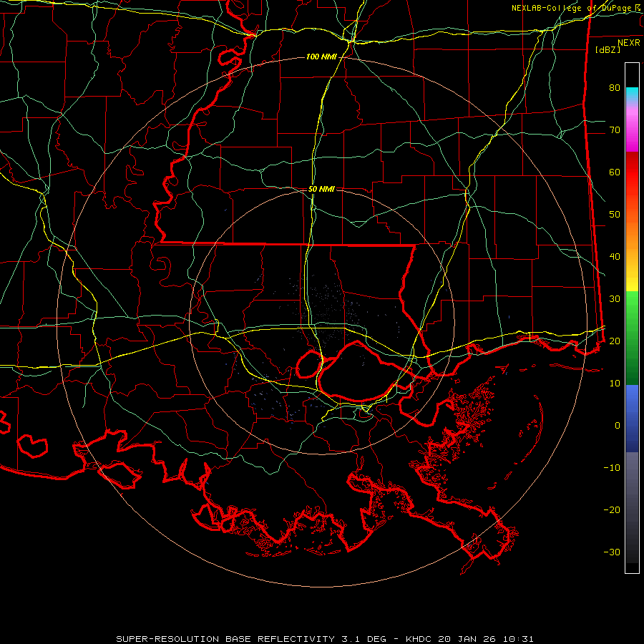This screenshot has height=644, width=644.
Task: Click the -20 value on the dBZ scale
Action: pos(612,510)
